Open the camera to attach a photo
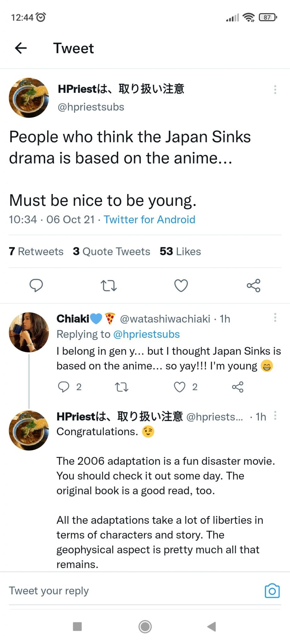Viewport: 290px width, 644px height. tap(272, 591)
